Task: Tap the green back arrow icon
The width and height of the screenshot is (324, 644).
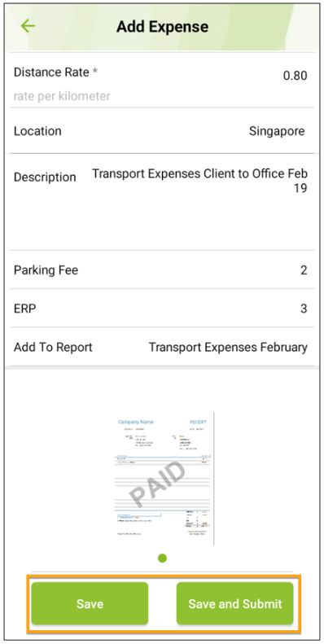Action: tap(28, 26)
